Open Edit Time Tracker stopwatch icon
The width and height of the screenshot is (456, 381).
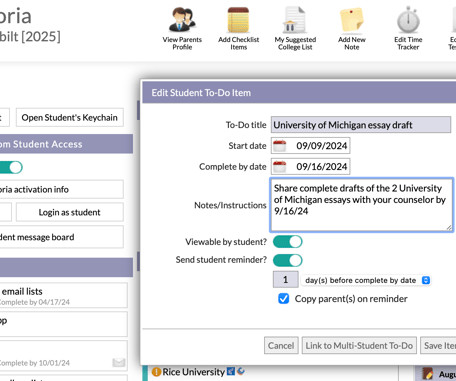pyautogui.click(x=408, y=20)
